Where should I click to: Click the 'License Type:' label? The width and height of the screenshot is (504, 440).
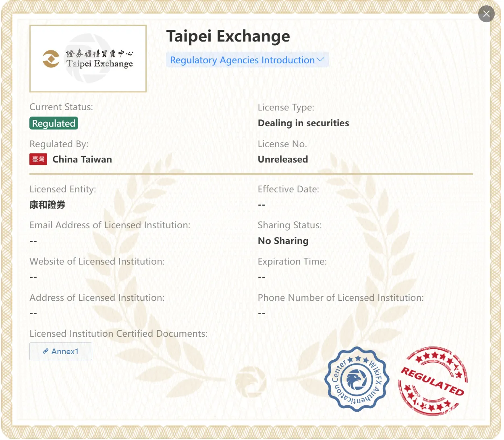pyautogui.click(x=286, y=107)
